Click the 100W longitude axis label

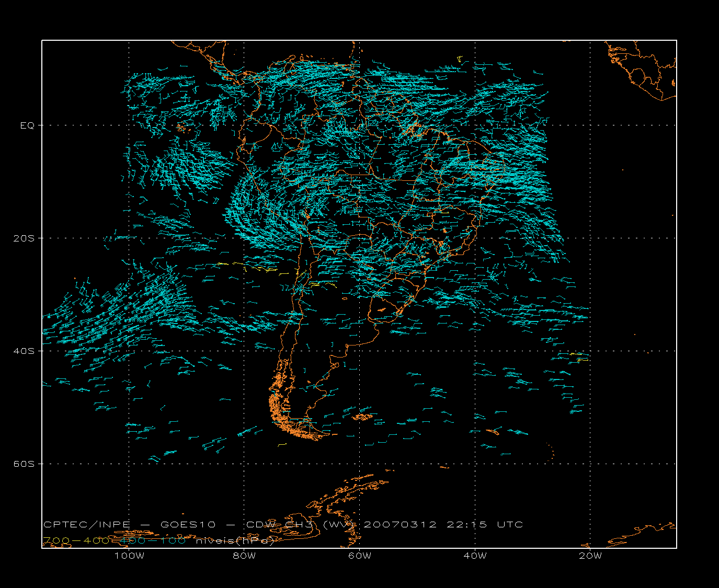[129, 556]
